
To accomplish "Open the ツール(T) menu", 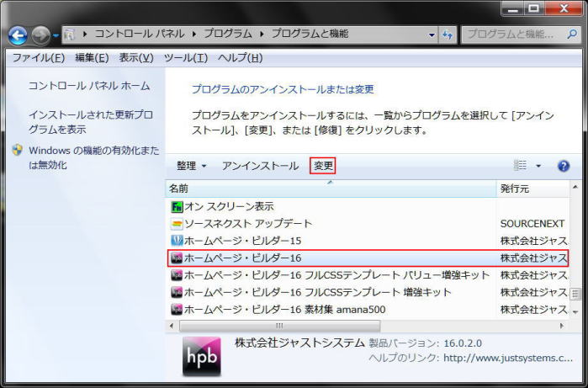I will pyautogui.click(x=186, y=58).
